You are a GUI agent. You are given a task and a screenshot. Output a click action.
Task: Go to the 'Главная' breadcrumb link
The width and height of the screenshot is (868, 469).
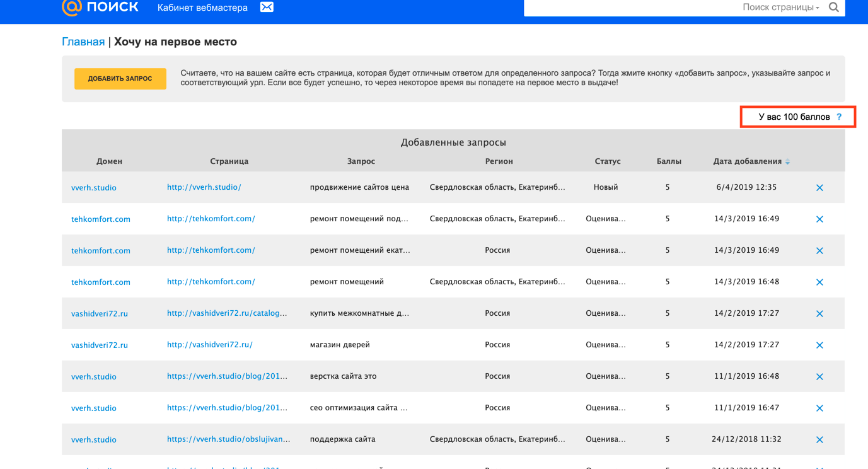pos(83,42)
